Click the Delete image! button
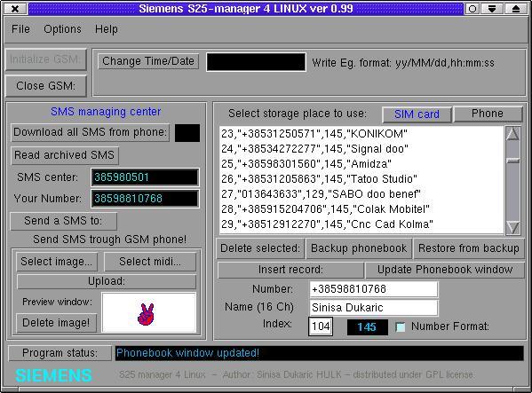 pos(56,323)
